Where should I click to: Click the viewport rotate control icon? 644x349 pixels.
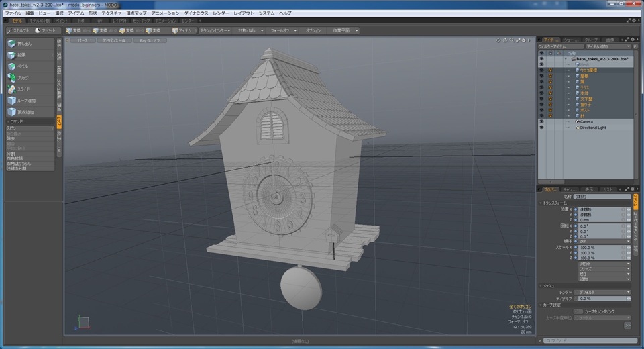(x=504, y=40)
